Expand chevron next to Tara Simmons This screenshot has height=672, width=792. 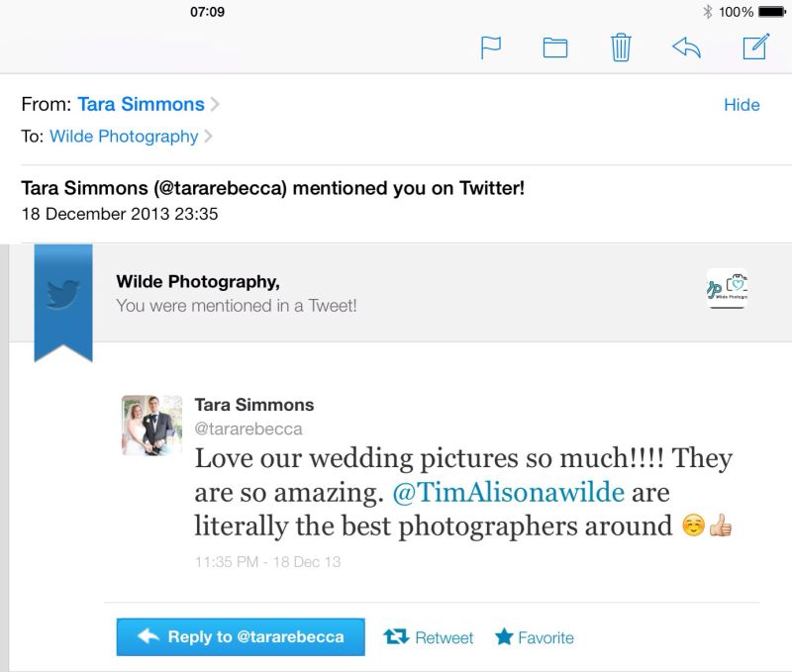click(215, 104)
